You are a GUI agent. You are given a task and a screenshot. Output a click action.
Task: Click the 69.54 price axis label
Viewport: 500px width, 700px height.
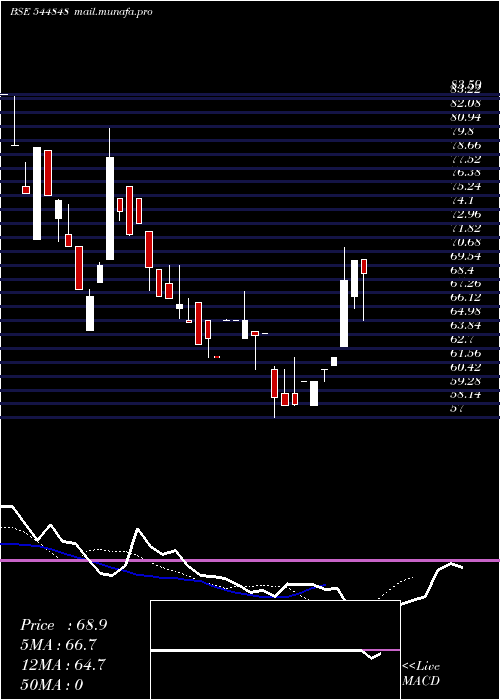[466, 256]
